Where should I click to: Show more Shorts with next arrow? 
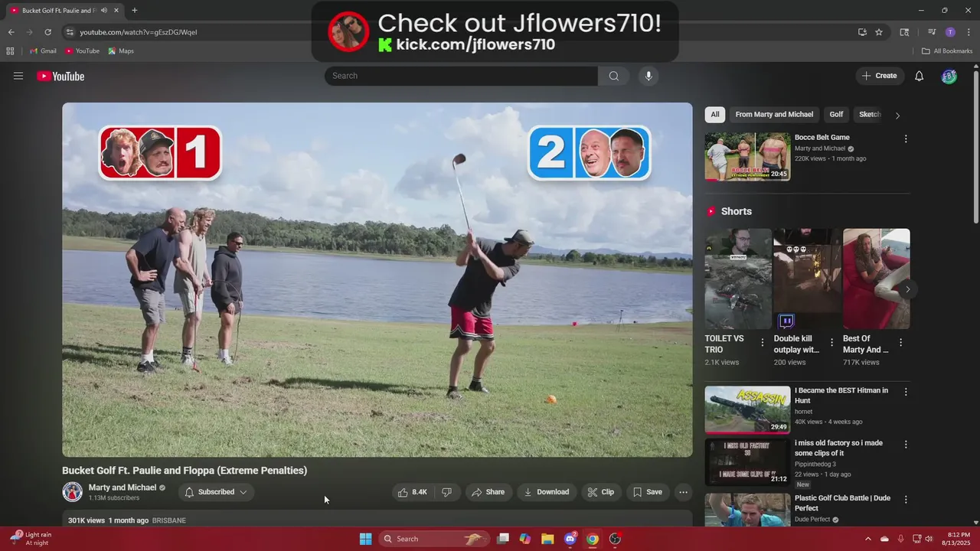pyautogui.click(x=907, y=289)
